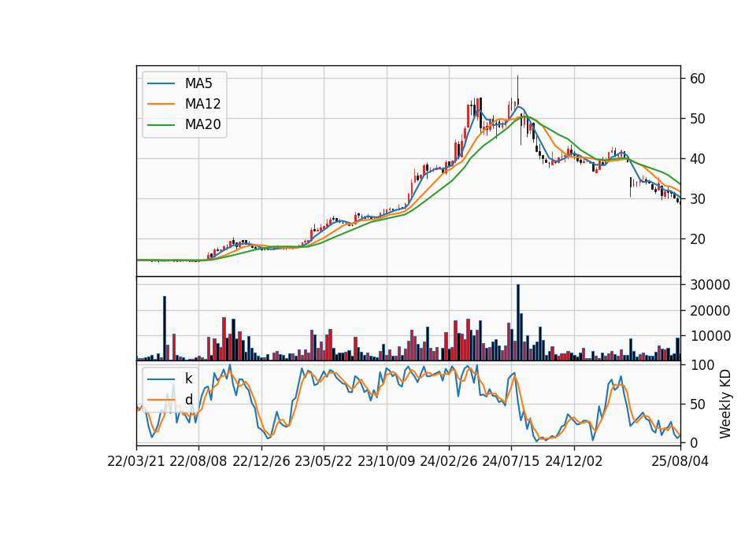756x543 pixels.
Task: Click the 22/03/21 date tick label
Action: point(136,461)
